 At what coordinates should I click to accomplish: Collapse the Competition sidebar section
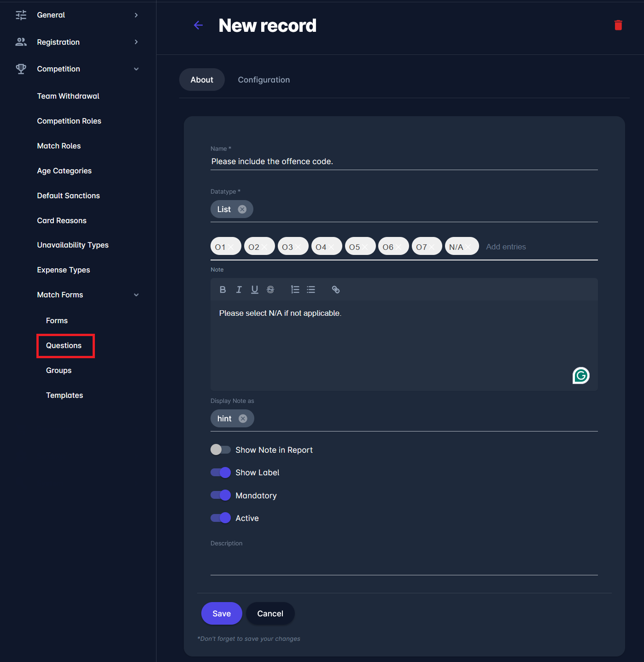coord(136,69)
